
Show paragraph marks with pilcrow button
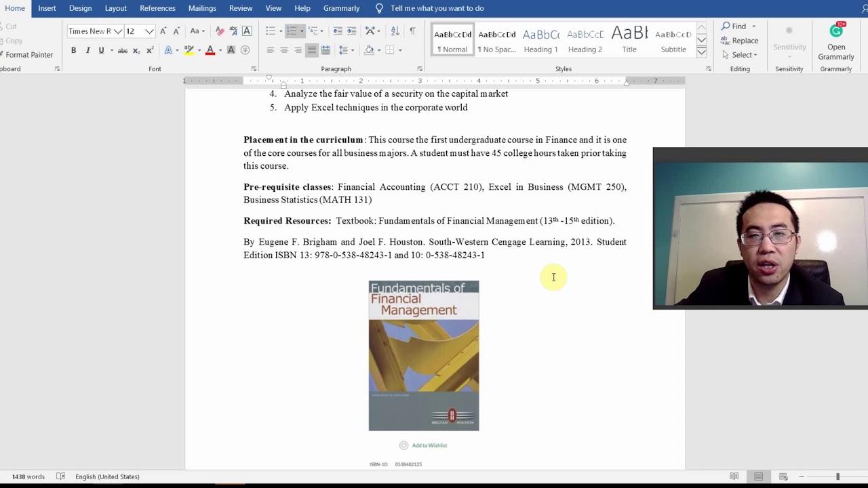412,31
